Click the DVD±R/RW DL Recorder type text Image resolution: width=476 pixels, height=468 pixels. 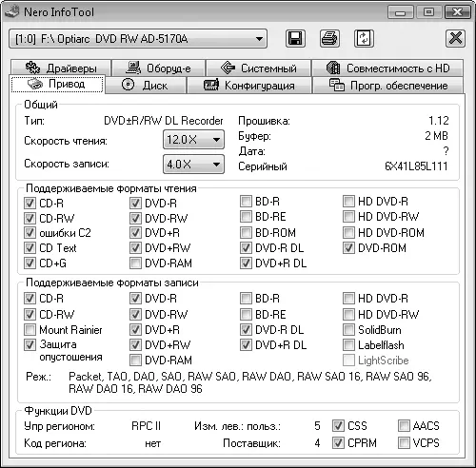pos(164,121)
